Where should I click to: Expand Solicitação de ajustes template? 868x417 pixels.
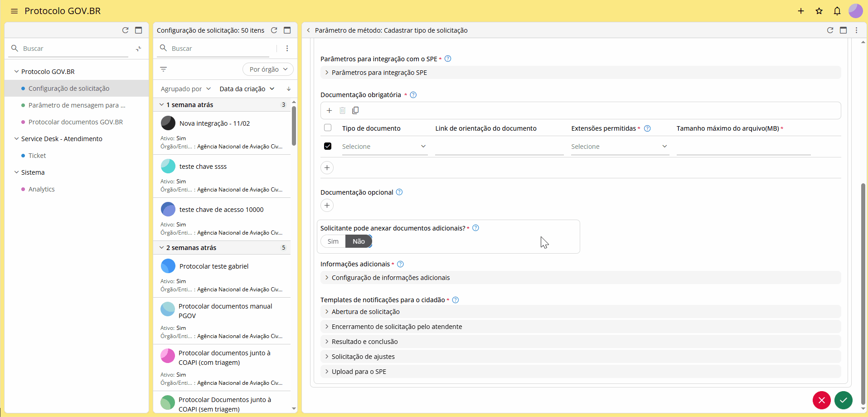pos(581,357)
